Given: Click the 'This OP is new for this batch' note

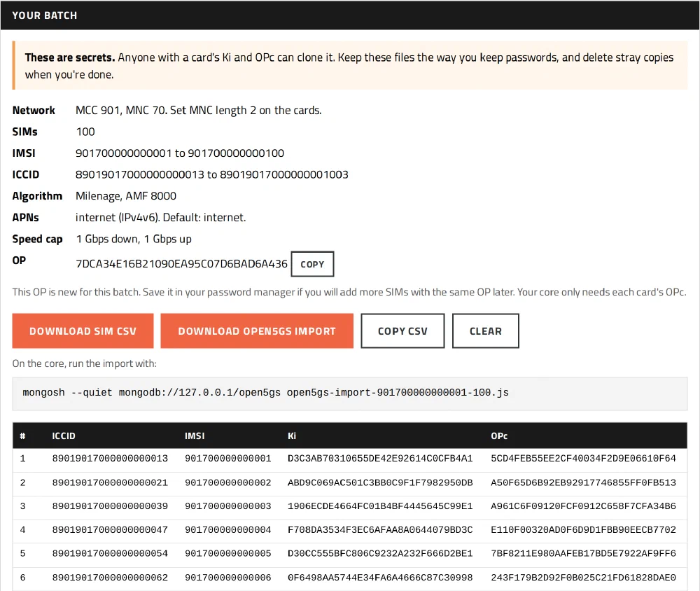Looking at the screenshot, I should point(349,292).
